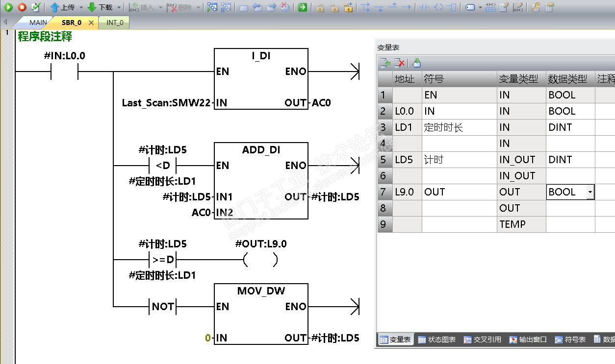Open the 交叉引用 panel tab
Image resolution: width=615 pixels, height=364 pixels.
(483, 340)
